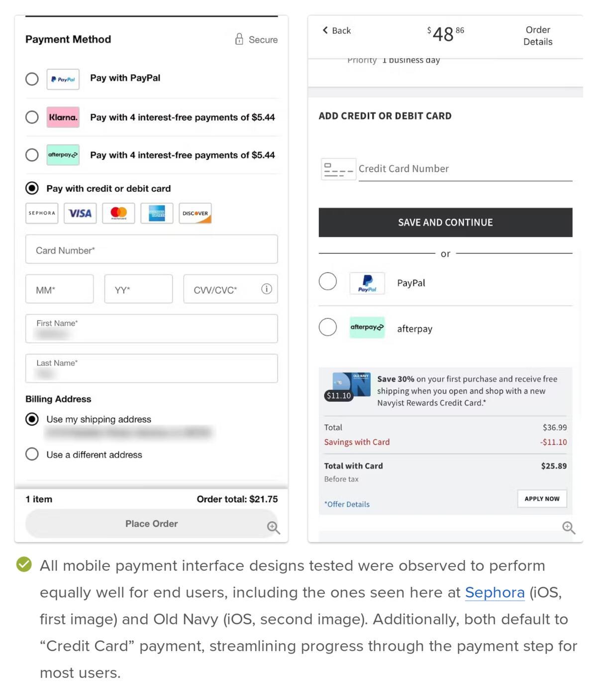597x700 pixels.
Task: Select Pay with PayPal radio option
Action: pos(32,79)
